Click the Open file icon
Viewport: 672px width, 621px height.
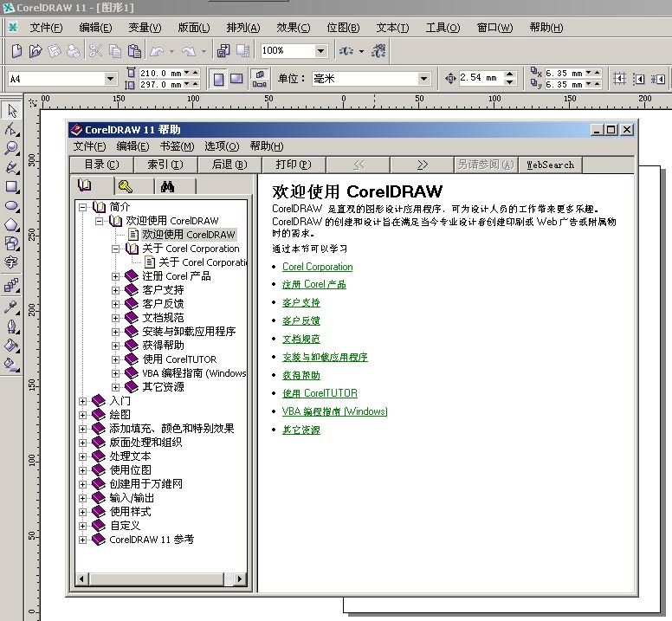[x=36, y=51]
